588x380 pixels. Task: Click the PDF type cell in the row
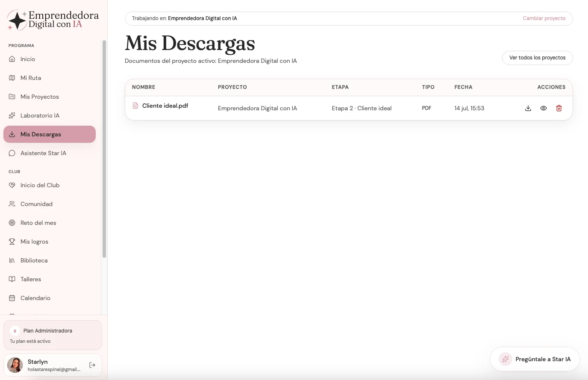(x=426, y=108)
